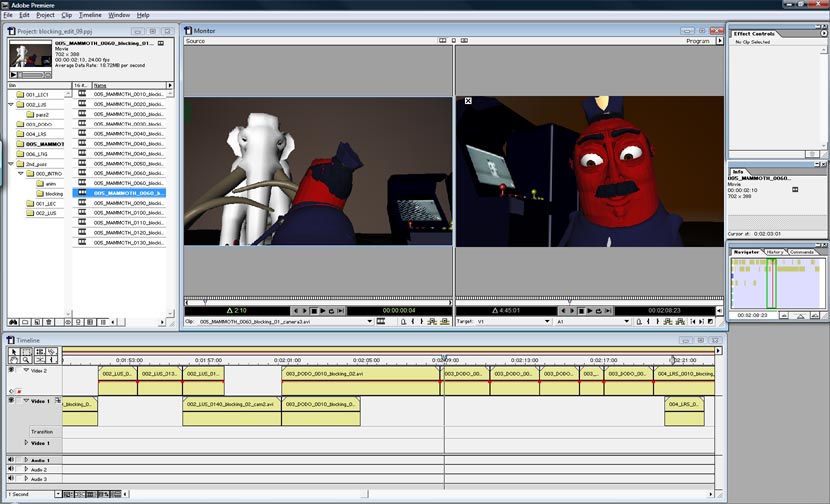Click the Extract icon in Program monitor controls
This screenshot has width=830, height=504.
tap(680, 321)
